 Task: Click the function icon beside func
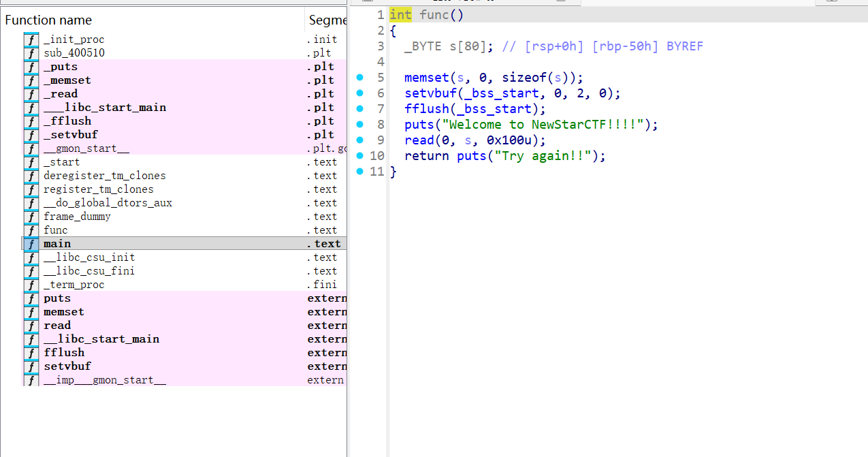coord(31,230)
